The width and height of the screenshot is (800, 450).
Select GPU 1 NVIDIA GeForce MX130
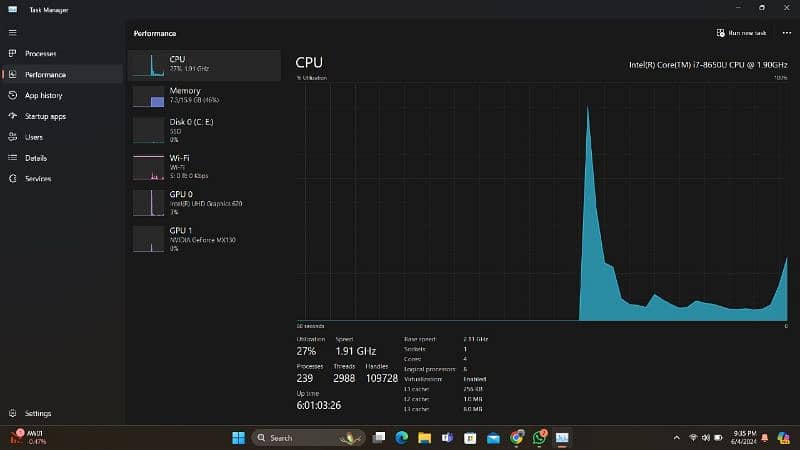[x=204, y=239]
